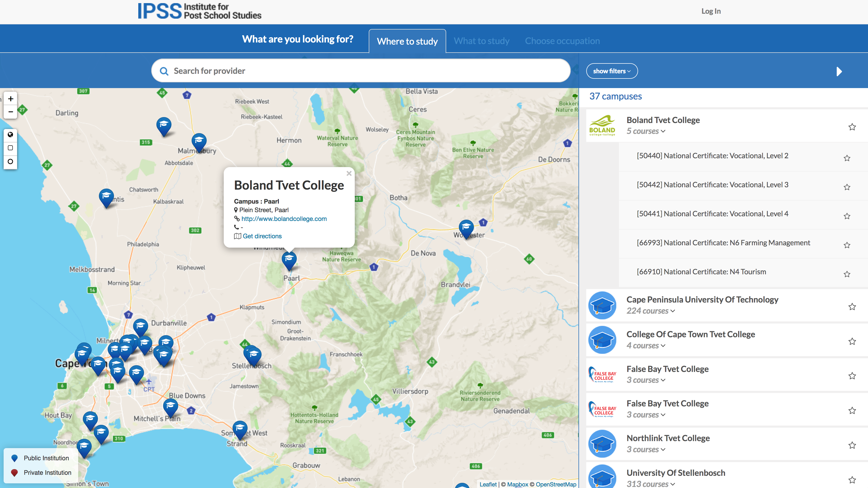
Task: Expand College Of Cape Town 4 courses
Action: [646, 346]
